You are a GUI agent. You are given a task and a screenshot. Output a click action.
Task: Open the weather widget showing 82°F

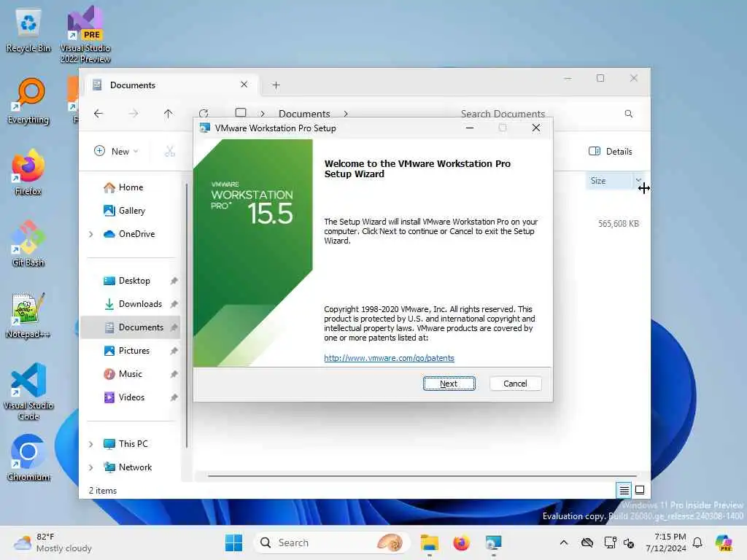[x=53, y=542]
